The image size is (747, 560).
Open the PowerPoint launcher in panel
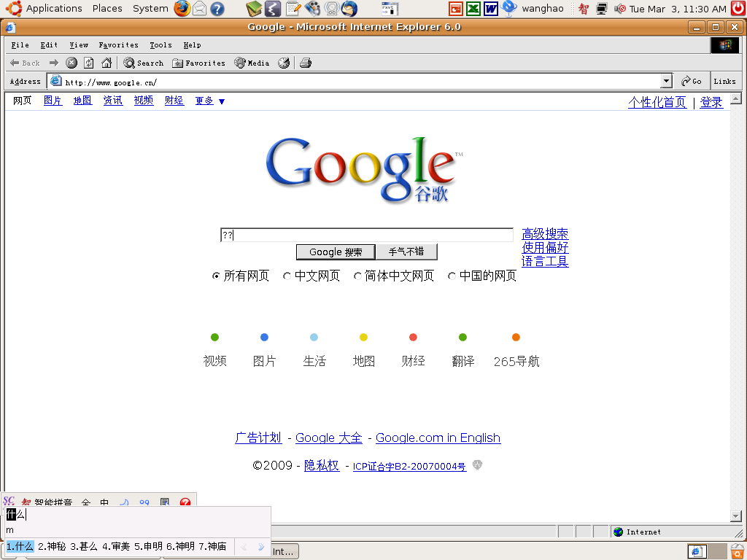coord(456,9)
